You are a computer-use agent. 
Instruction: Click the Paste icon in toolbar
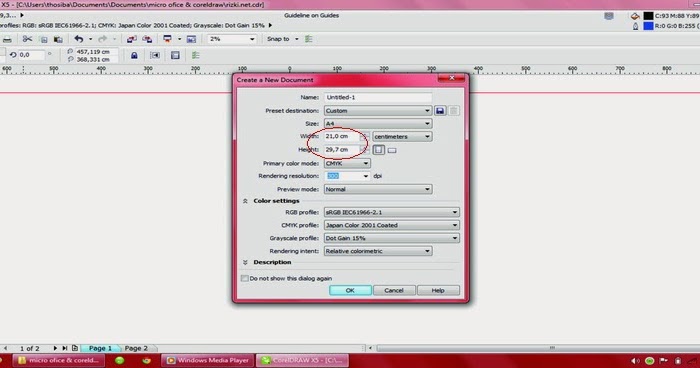tap(58, 39)
